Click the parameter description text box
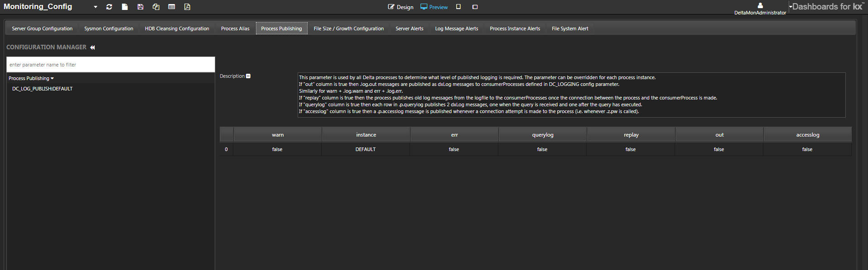The width and height of the screenshot is (868, 270). point(571,95)
